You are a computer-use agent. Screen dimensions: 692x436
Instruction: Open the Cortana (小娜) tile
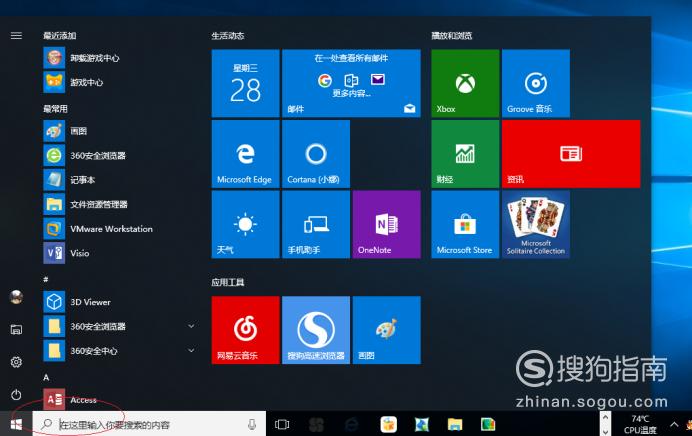[x=316, y=154]
